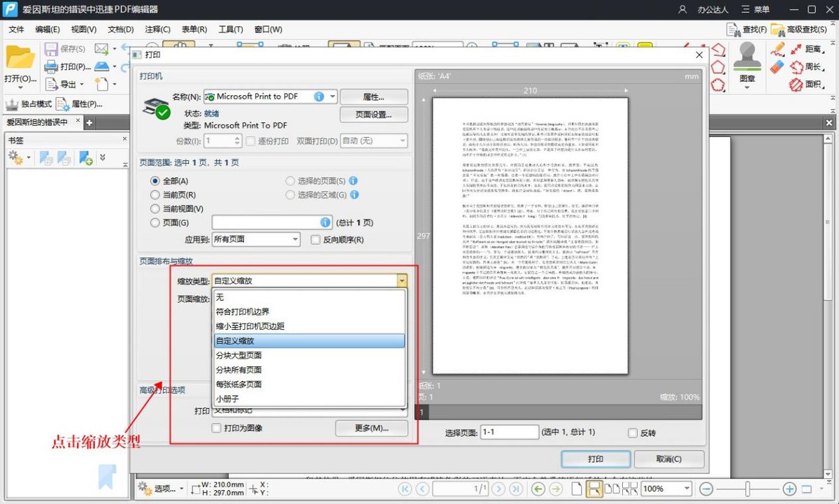Select the 当前页(R) radio button
This screenshot has width=839, height=504.
pos(155,194)
